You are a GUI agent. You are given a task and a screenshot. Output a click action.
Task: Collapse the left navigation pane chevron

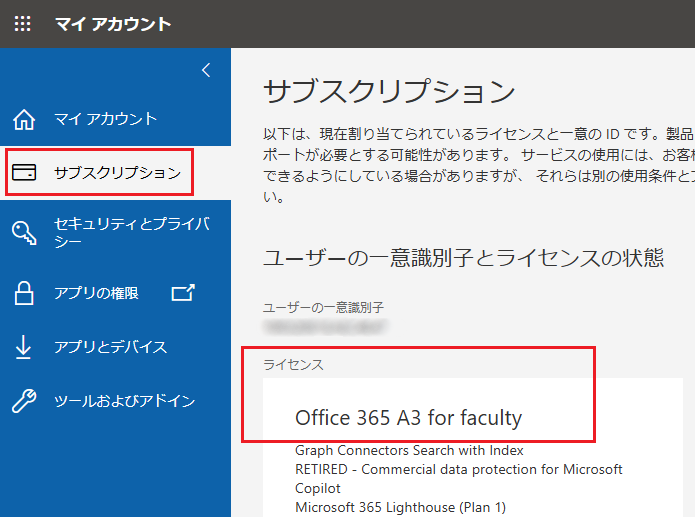coord(206,70)
